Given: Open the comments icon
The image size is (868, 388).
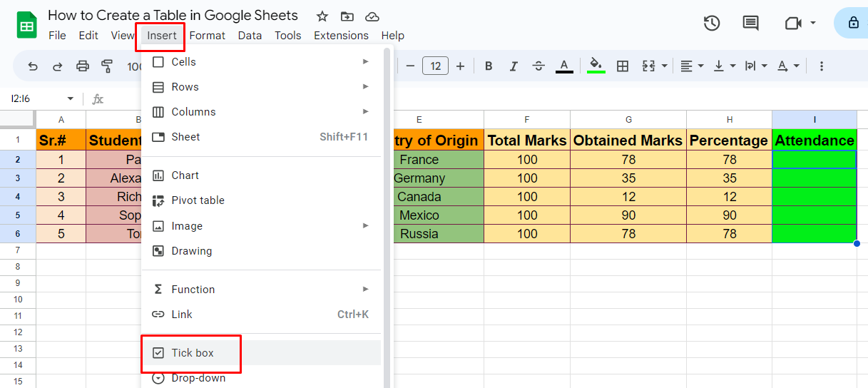Looking at the screenshot, I should point(750,23).
